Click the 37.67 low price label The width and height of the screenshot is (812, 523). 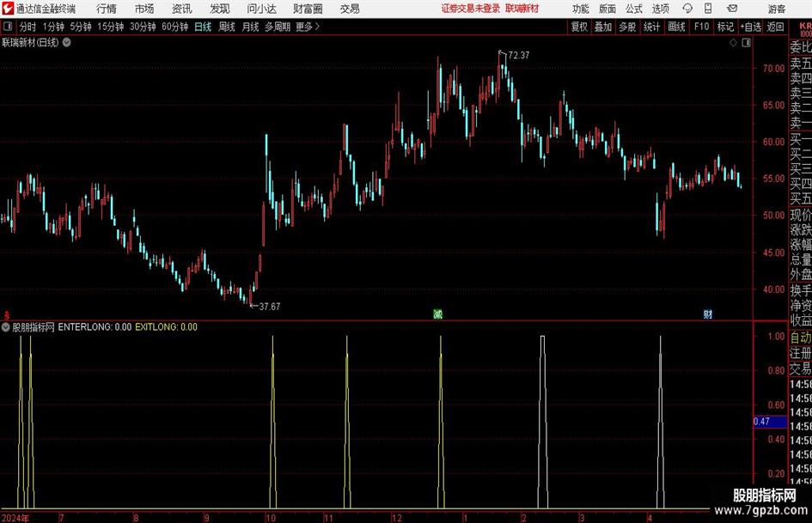[270, 307]
